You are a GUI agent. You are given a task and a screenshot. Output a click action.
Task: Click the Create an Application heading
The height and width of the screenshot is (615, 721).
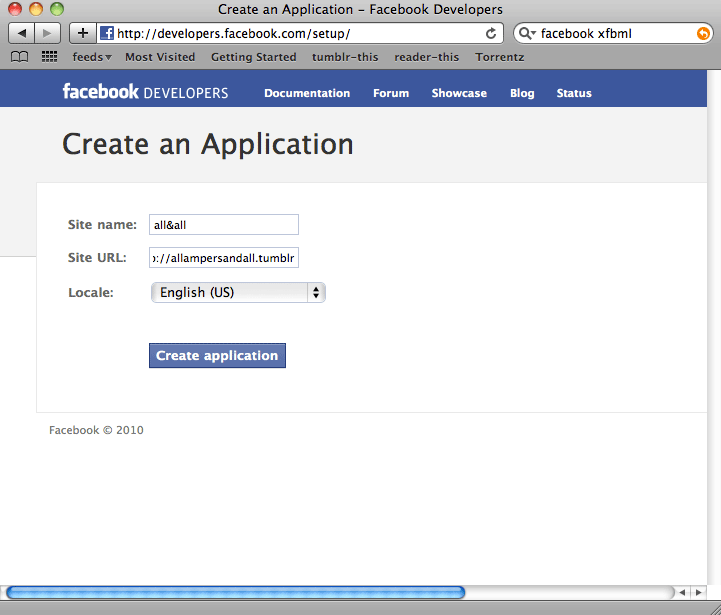point(208,144)
